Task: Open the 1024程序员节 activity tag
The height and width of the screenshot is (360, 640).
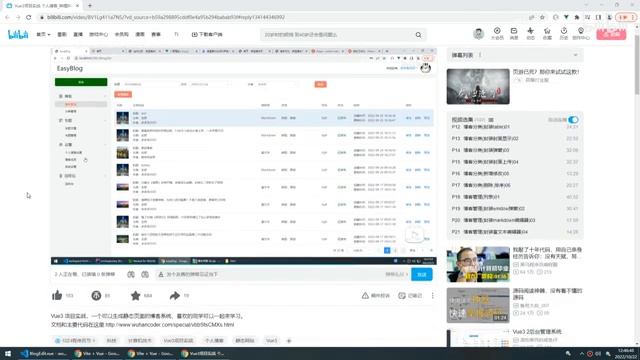Action: [x=75, y=340]
